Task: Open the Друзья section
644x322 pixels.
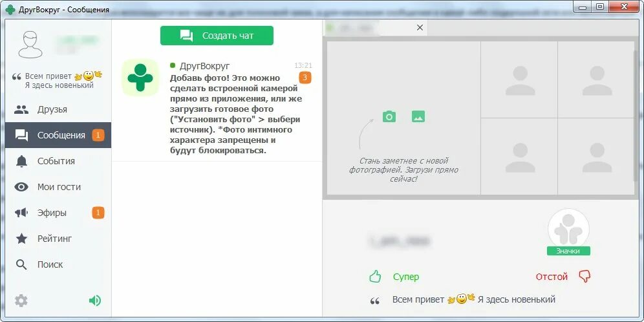Action: pos(58,110)
